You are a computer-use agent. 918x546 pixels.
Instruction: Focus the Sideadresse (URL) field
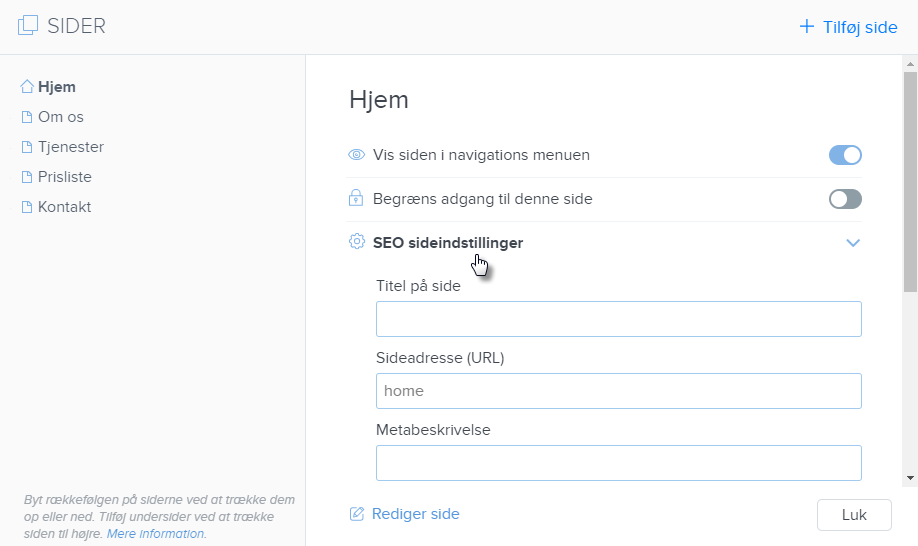(618, 391)
